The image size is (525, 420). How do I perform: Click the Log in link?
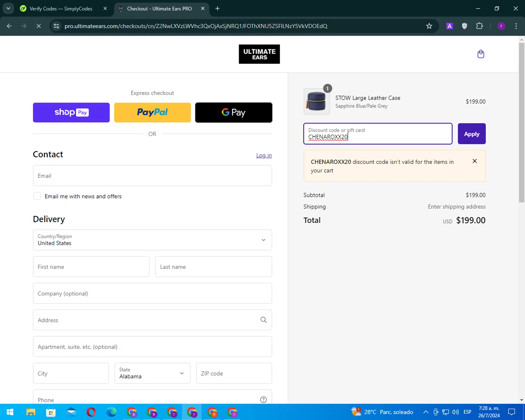click(264, 155)
